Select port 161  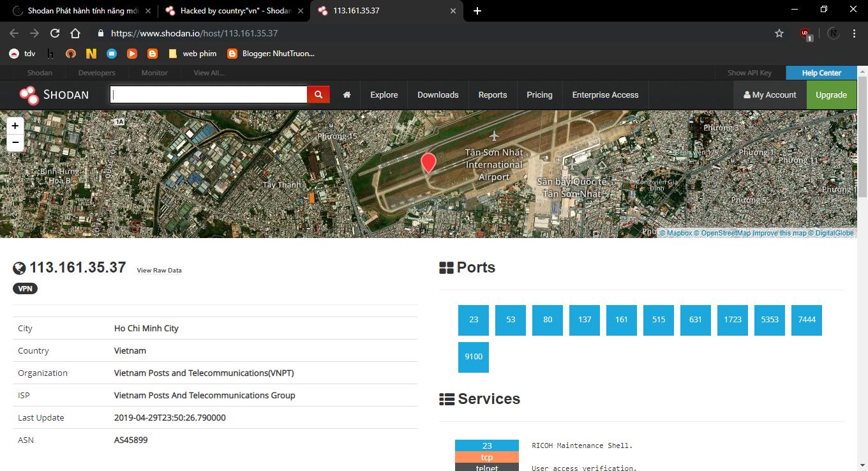pos(622,320)
